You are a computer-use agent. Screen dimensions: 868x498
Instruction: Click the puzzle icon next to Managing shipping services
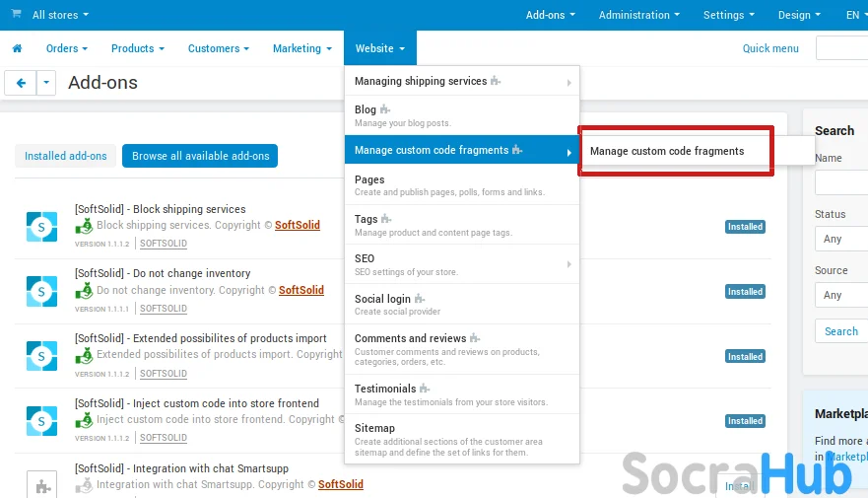tap(496, 81)
